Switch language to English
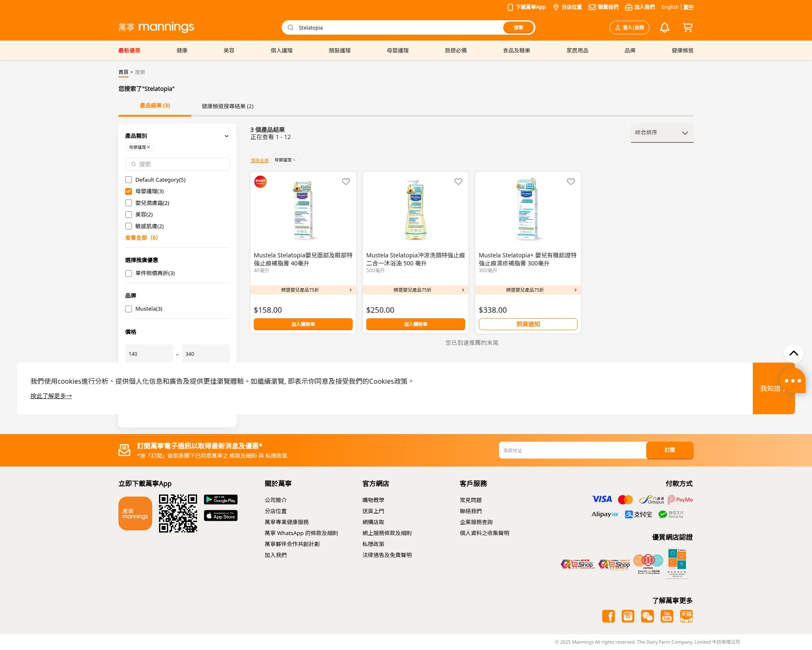This screenshot has height=650, width=812. (x=670, y=7)
